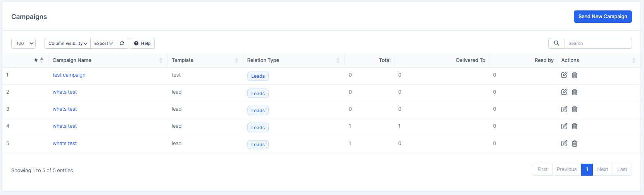Open the Export dropdown menu
Viewport: 644px width, 195px height.
click(x=104, y=43)
